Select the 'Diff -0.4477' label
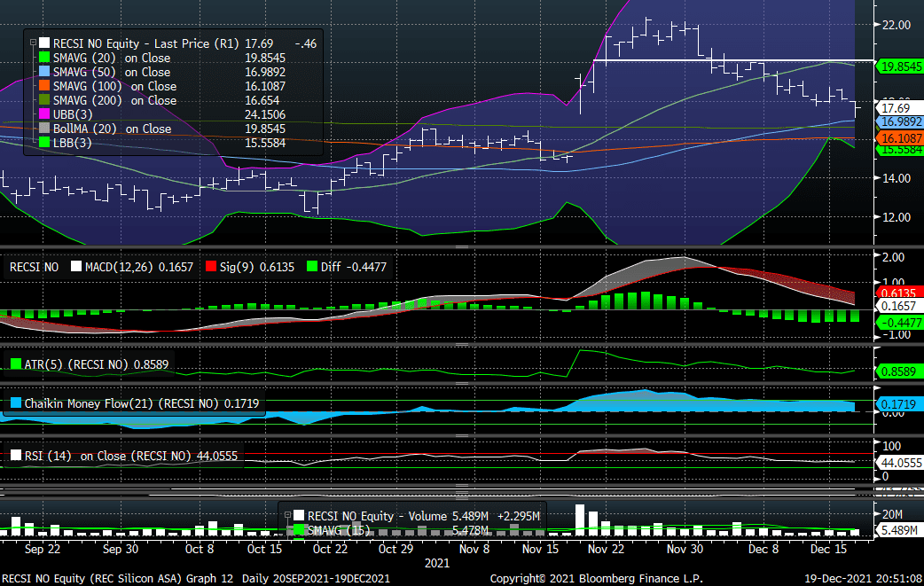The image size is (924, 586). [354, 267]
